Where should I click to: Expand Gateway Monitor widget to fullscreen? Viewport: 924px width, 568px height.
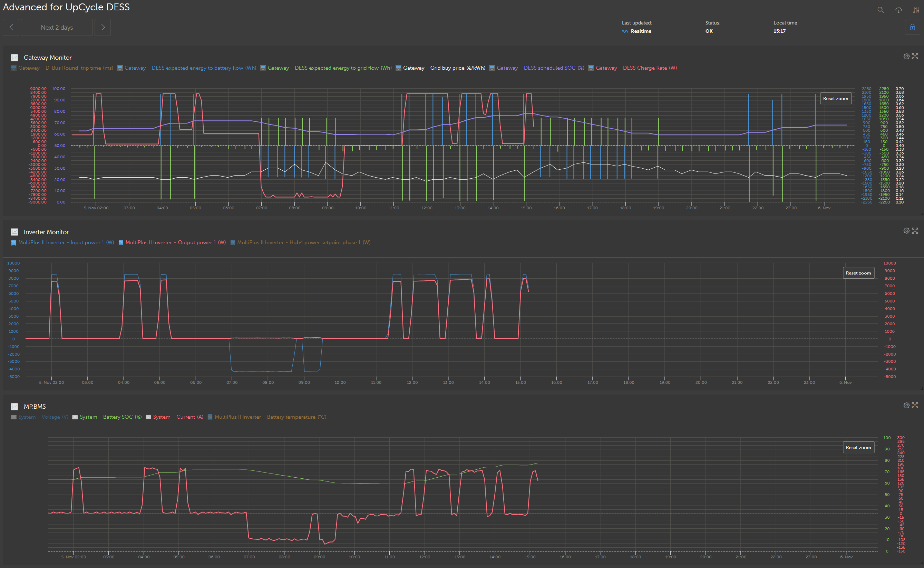[915, 56]
